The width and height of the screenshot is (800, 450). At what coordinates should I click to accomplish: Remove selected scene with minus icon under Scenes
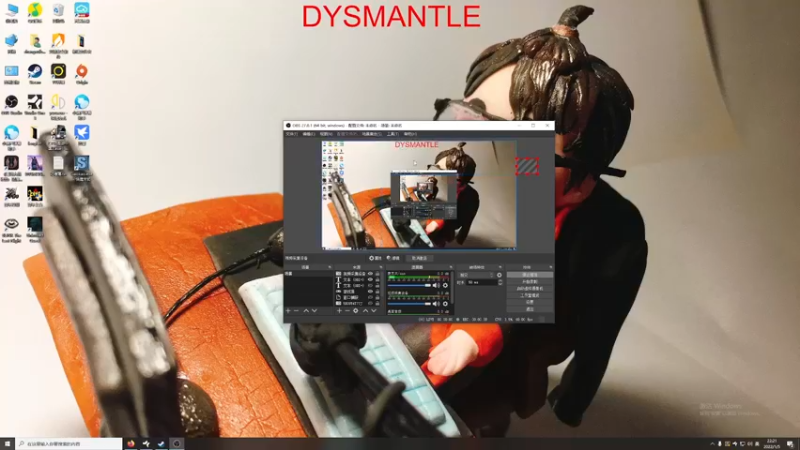tap(296, 311)
